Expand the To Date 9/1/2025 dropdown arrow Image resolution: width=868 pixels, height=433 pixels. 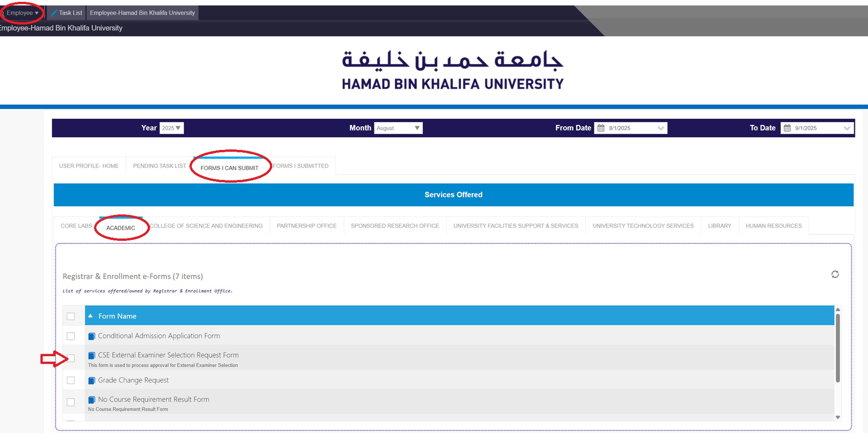point(847,128)
